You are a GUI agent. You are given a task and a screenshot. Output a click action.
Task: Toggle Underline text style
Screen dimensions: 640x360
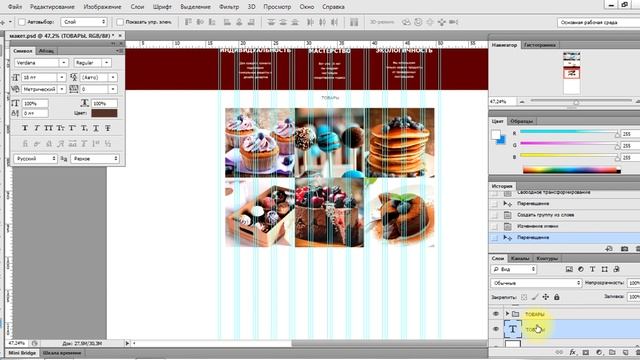tap(96, 128)
